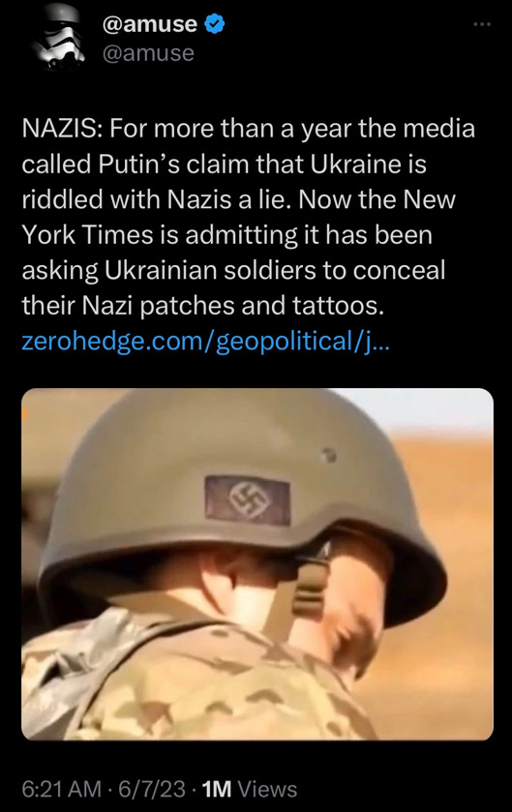Click the 6:21 AM timestamp

tap(62, 789)
